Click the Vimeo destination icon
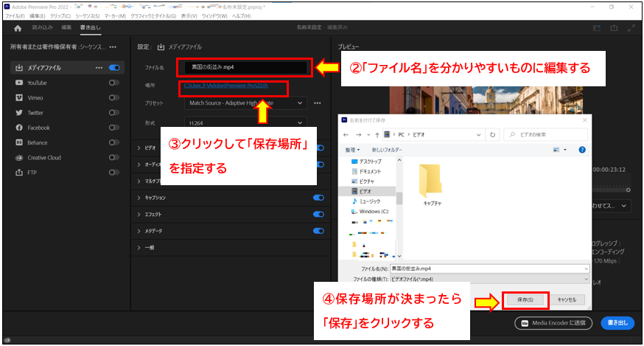644x346 pixels. (19, 97)
